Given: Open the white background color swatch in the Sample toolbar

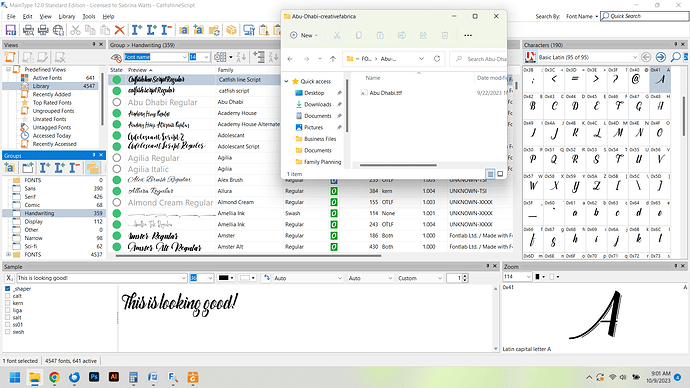Looking at the screenshot, I should (x=247, y=278).
